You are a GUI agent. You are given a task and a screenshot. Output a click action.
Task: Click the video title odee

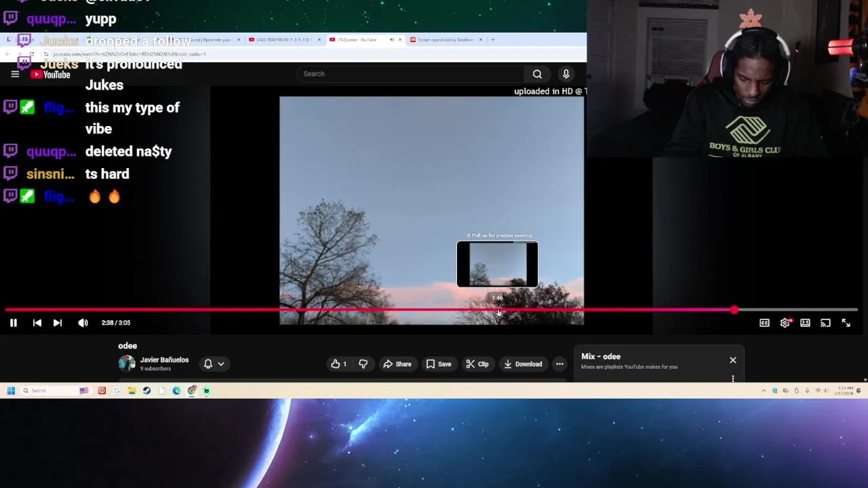(x=127, y=346)
